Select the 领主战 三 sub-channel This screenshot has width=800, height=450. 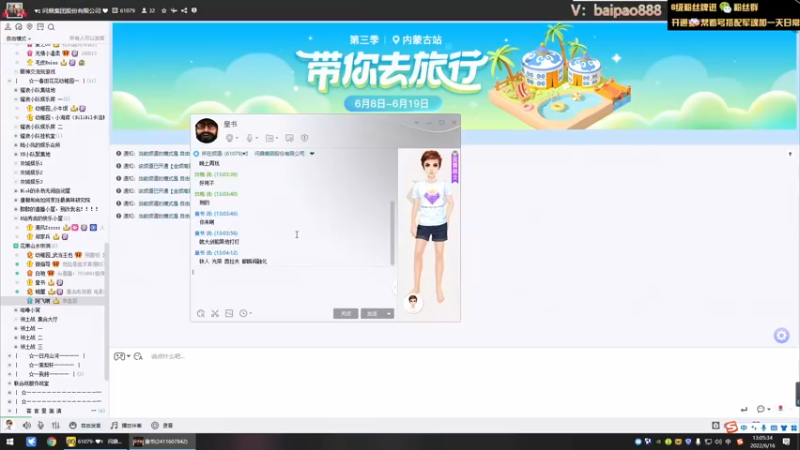(31, 347)
